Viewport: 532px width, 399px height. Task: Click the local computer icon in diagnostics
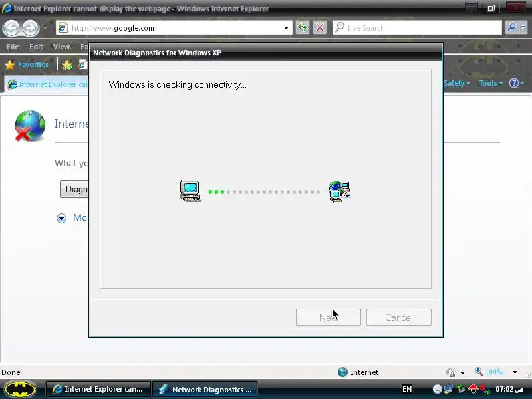(x=190, y=191)
